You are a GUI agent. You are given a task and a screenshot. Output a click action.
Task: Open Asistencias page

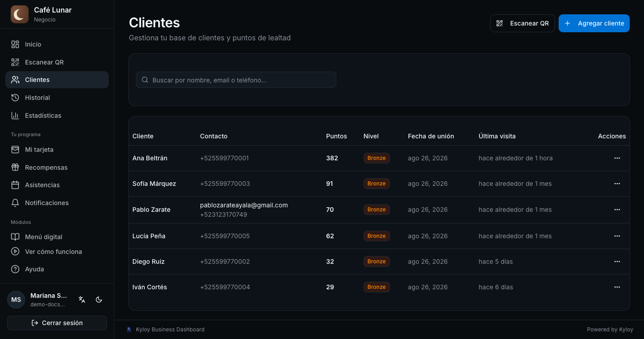point(57,185)
